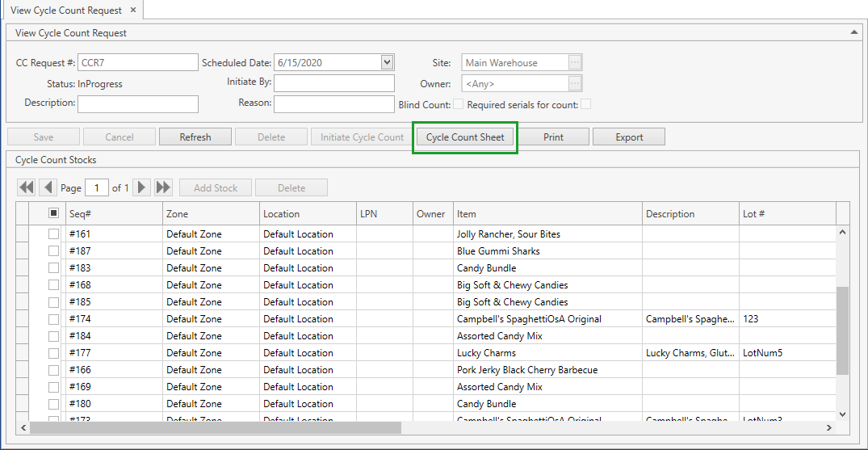
Task: Open the Scheduled Date dropdown
Action: click(387, 62)
